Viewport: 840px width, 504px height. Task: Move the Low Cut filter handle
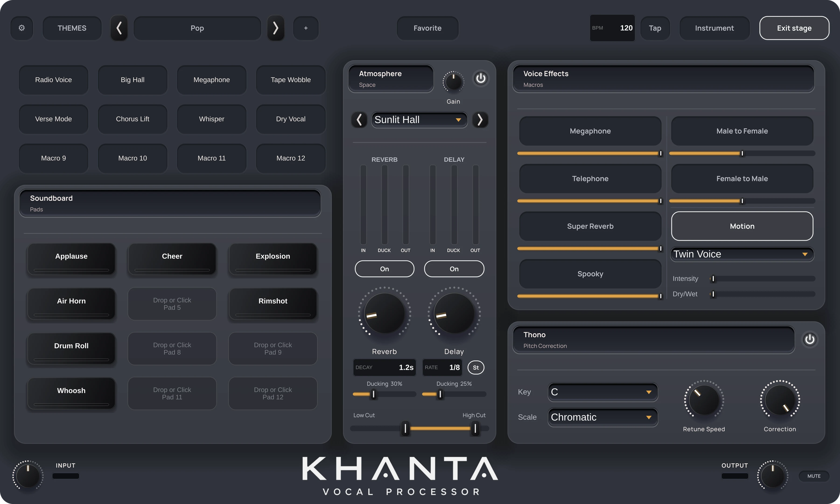pyautogui.click(x=405, y=429)
